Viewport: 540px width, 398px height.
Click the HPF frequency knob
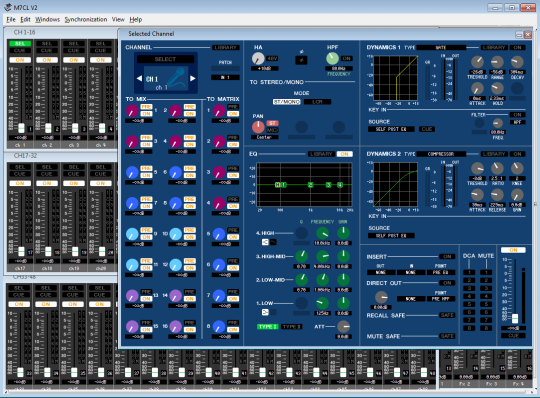click(x=332, y=59)
